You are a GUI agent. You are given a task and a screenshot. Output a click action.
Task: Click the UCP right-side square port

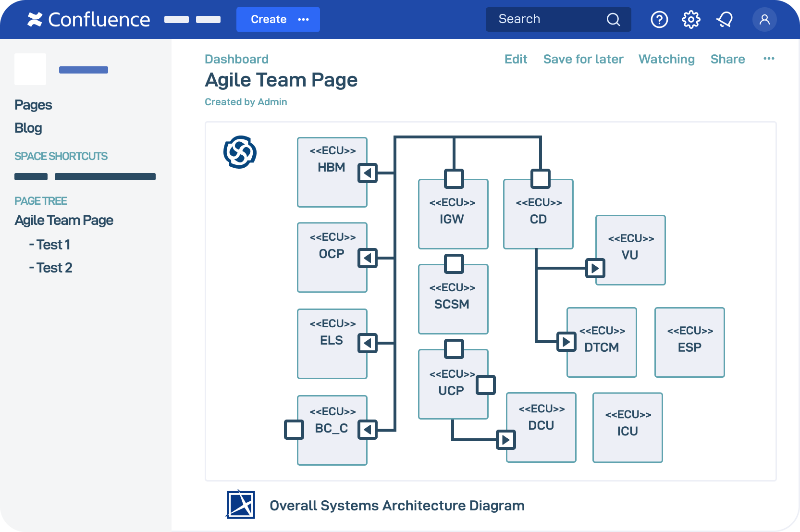486,385
